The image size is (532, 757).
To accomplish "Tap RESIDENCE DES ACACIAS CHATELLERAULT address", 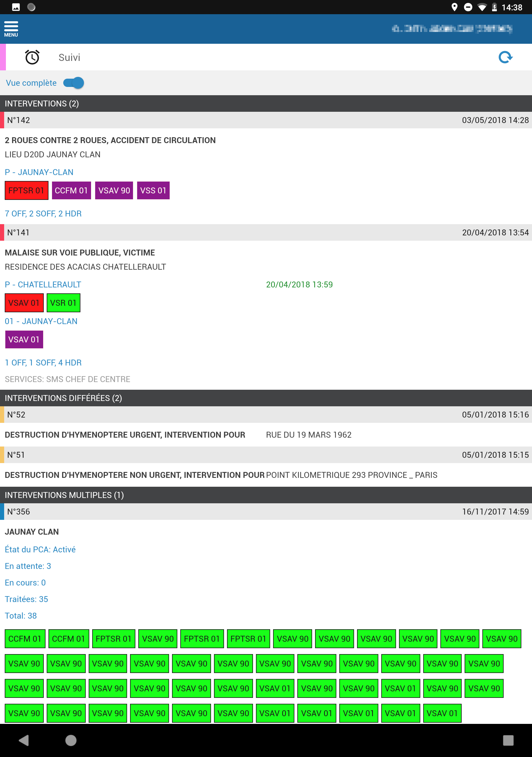I will [85, 267].
